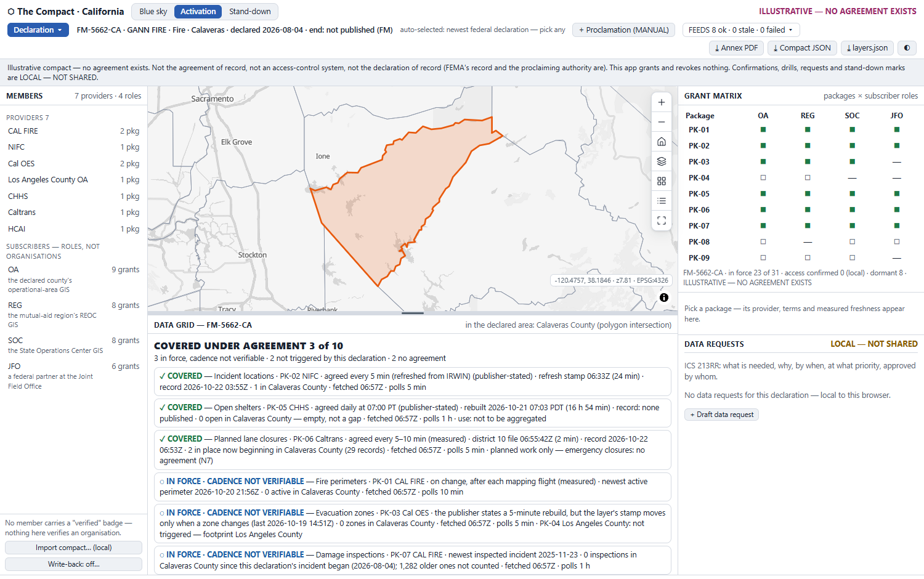Toggle PK-02 grant for JFO role
This screenshot has height=579, width=924.
[x=897, y=146]
